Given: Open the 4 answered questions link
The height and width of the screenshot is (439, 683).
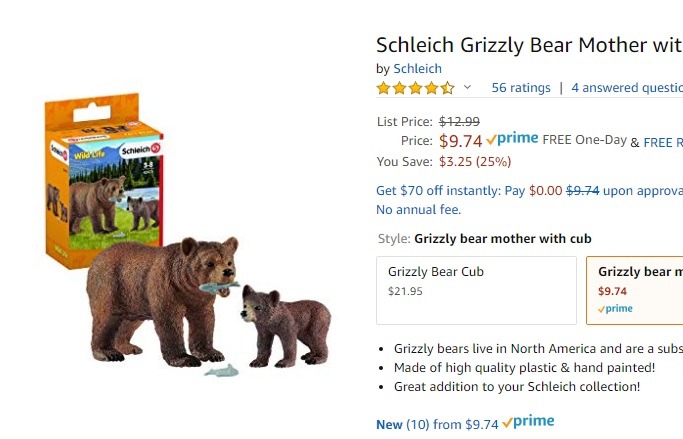Looking at the screenshot, I should coord(627,88).
